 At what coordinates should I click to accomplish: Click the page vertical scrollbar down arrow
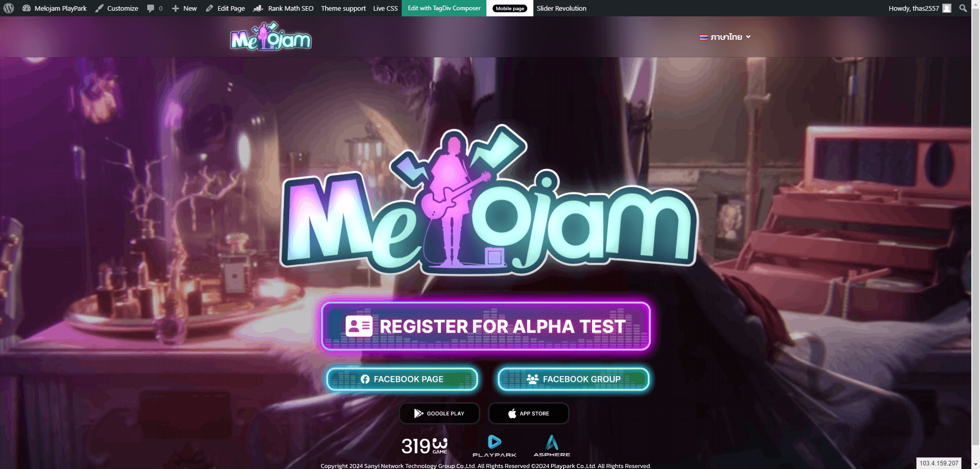point(976,464)
